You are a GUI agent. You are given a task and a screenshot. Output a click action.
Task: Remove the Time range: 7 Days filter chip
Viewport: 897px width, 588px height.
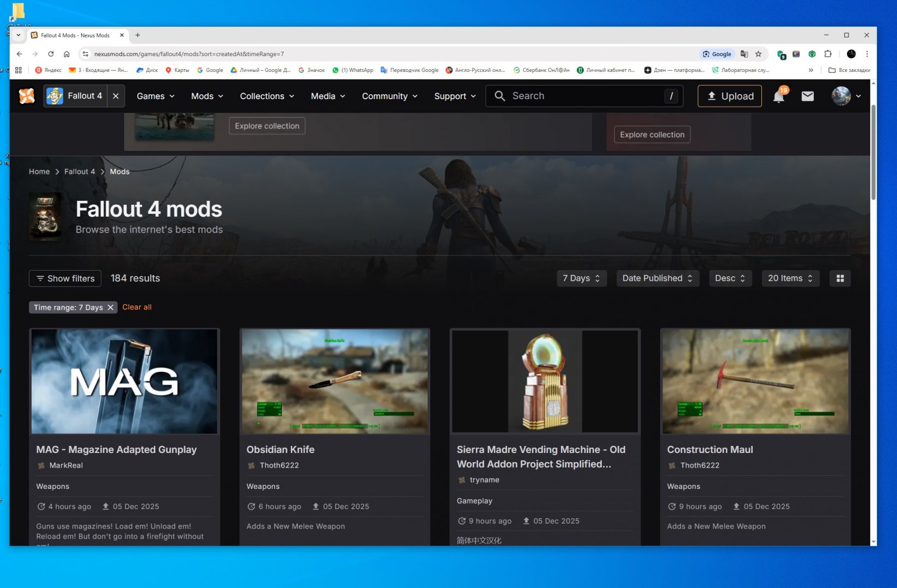tap(111, 308)
